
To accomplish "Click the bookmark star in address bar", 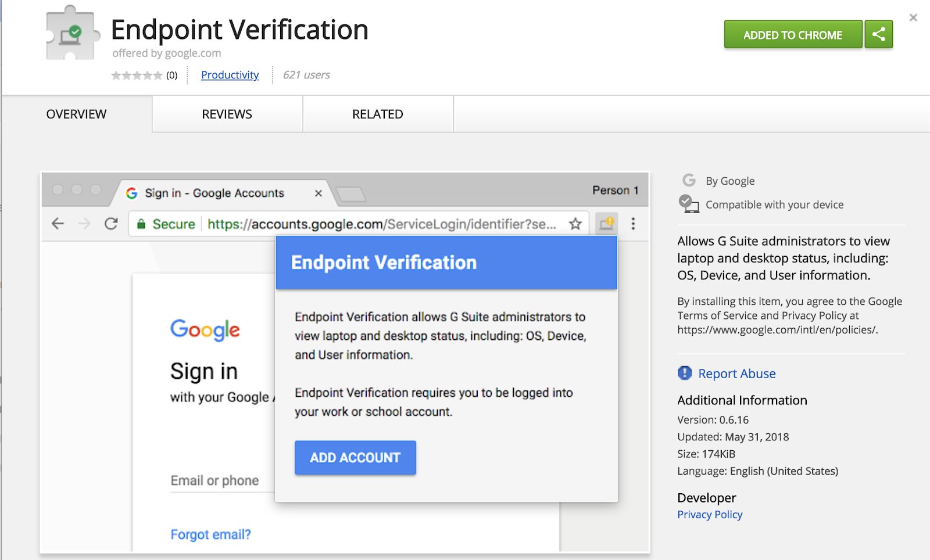I will pos(575,224).
